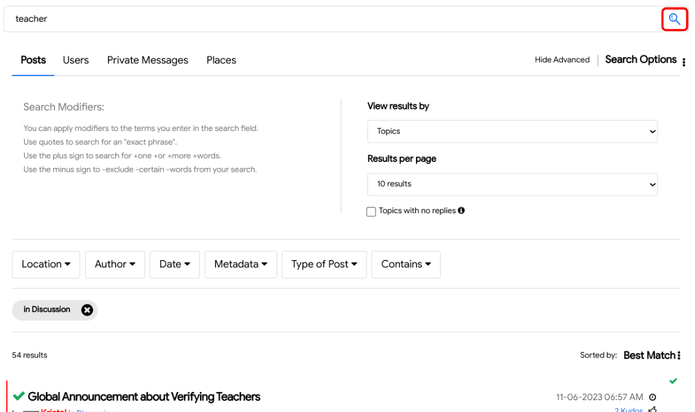Open Global Announcement about Verifying Teachers post

[144, 396]
